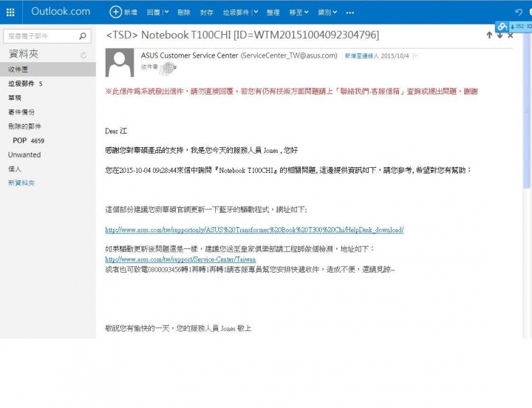Click the 回覆 reply button
This screenshot has width=532, height=408.
coord(154,13)
